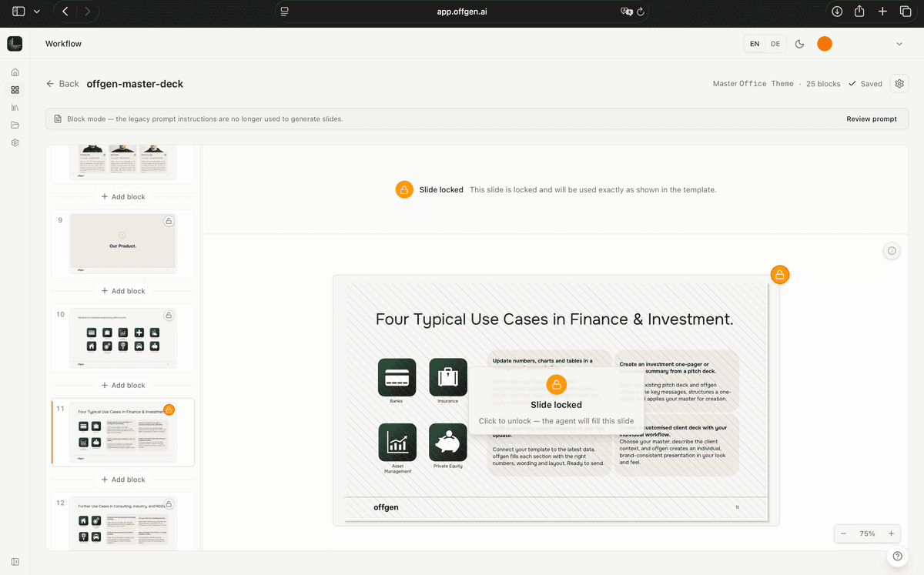Expand the account chevron dropdown
924x575 pixels.
899,44
